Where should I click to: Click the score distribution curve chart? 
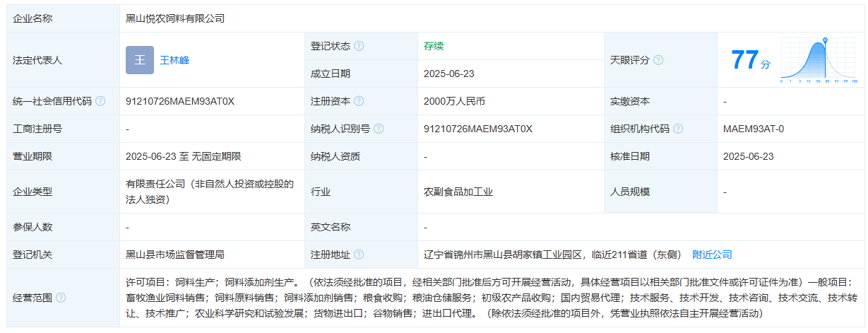[819, 60]
